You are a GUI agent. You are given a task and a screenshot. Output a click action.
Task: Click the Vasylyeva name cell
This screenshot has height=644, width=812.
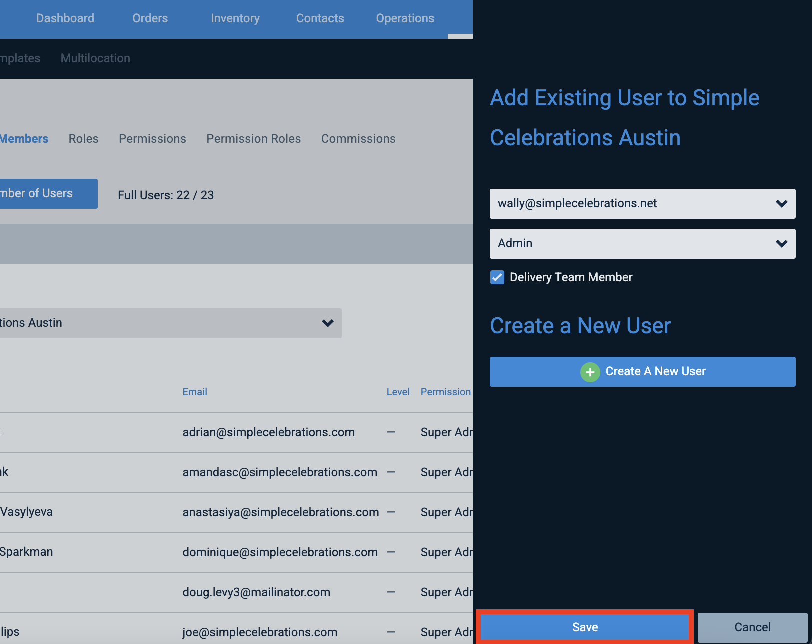pyautogui.click(x=26, y=512)
